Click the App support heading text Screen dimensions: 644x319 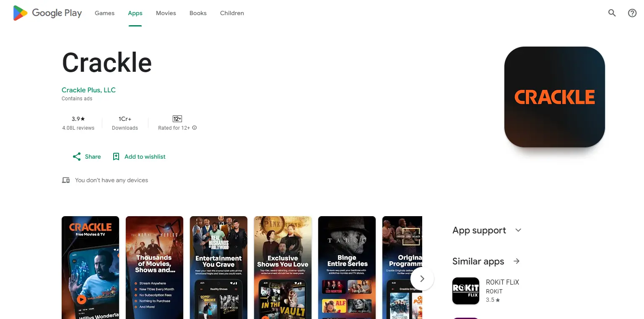tap(479, 230)
